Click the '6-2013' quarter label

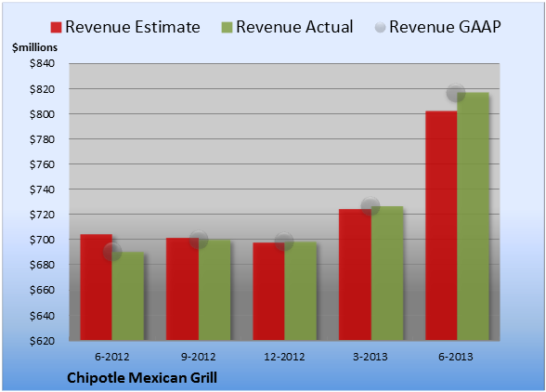456,357
